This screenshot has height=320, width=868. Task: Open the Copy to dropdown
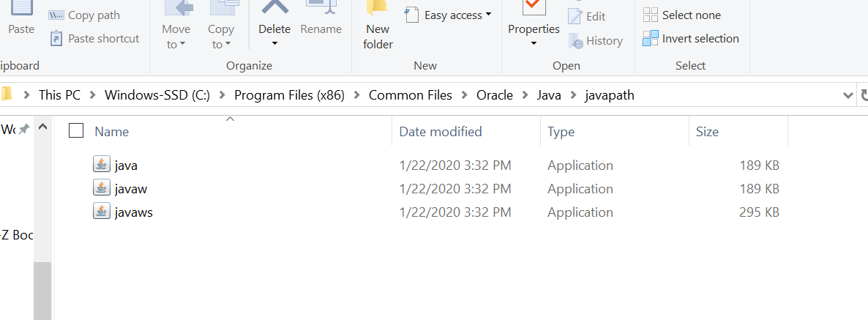point(220,37)
